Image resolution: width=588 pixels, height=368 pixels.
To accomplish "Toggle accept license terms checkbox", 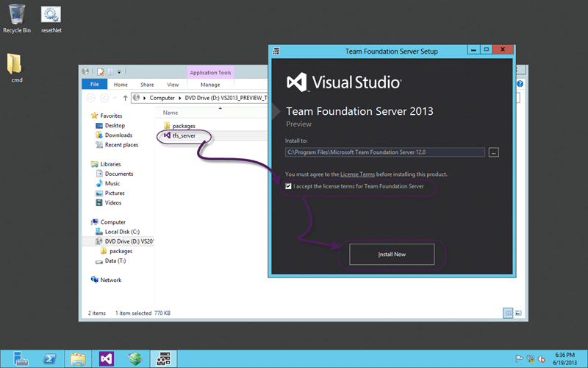I will pyautogui.click(x=288, y=186).
